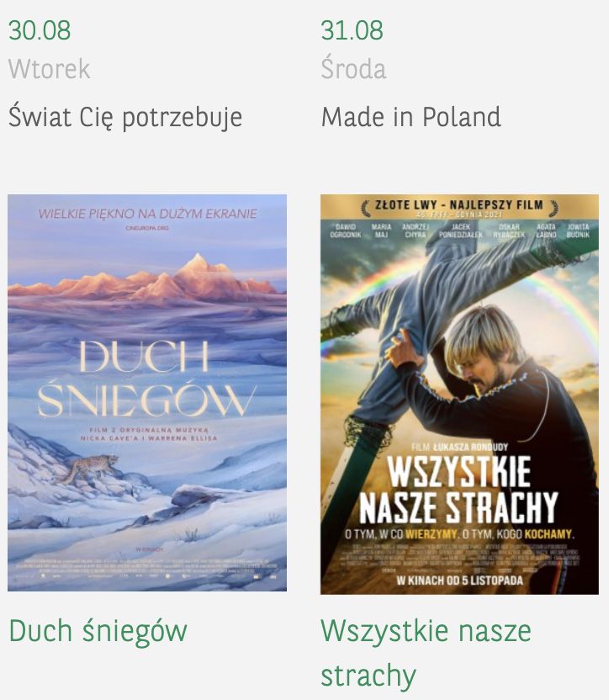
Task: Open the Wszystkie nasze strachy title link
Action: pos(426,653)
